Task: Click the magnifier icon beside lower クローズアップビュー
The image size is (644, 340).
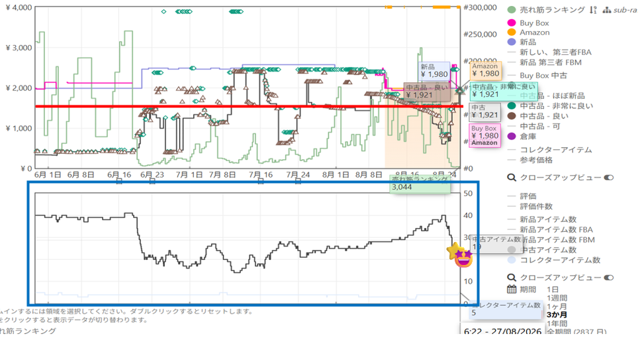Action: pyautogui.click(x=512, y=278)
